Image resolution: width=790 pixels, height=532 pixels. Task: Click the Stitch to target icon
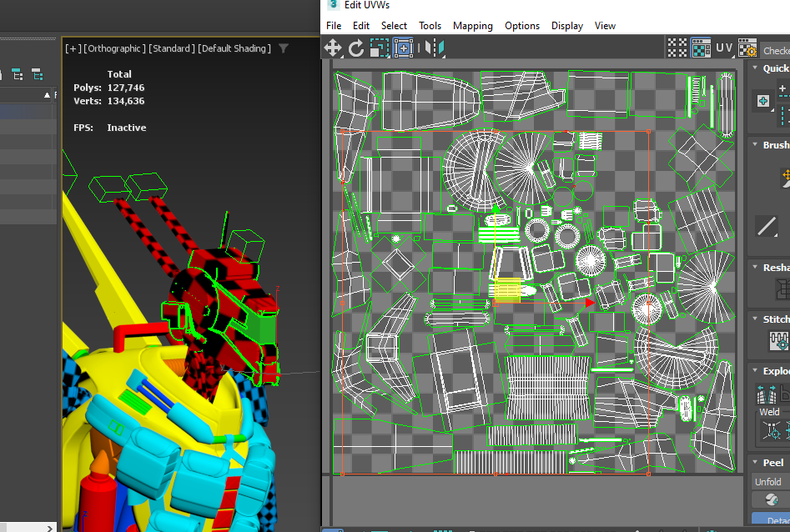(x=779, y=341)
